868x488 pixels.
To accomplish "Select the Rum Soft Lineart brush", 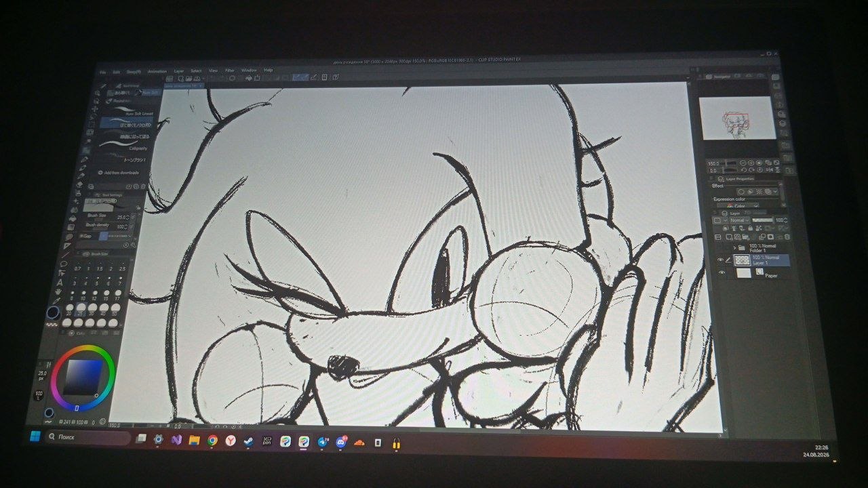I will [x=127, y=110].
